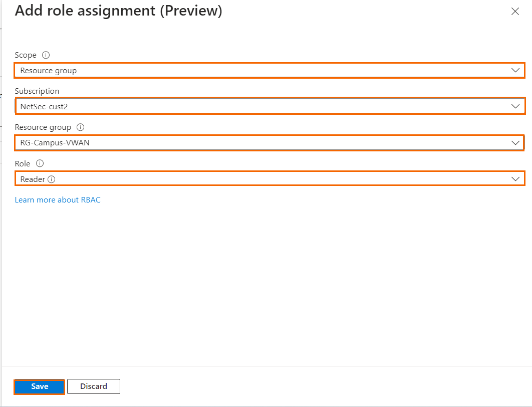Close the Add role assignment panel
Screen dimensions: 532x407
(x=515, y=12)
